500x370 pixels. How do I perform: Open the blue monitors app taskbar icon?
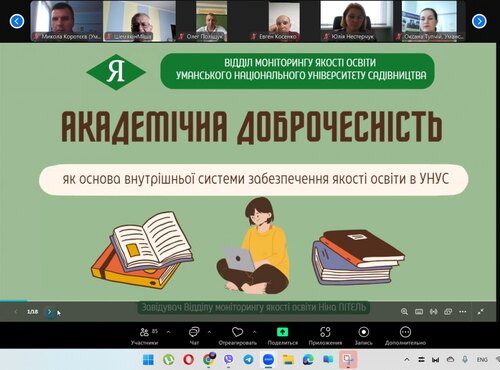click(x=328, y=360)
